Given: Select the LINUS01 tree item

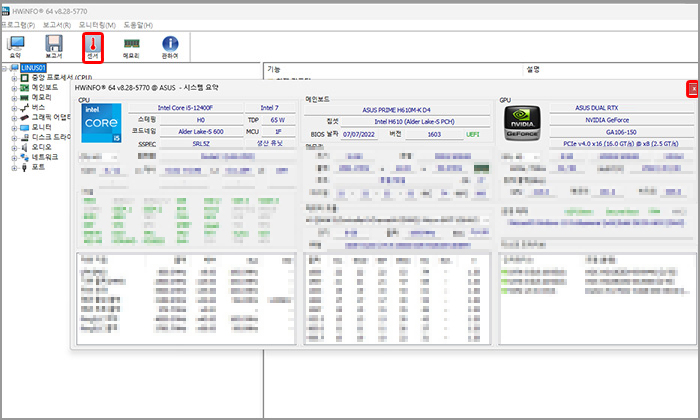Looking at the screenshot, I should click(33, 68).
